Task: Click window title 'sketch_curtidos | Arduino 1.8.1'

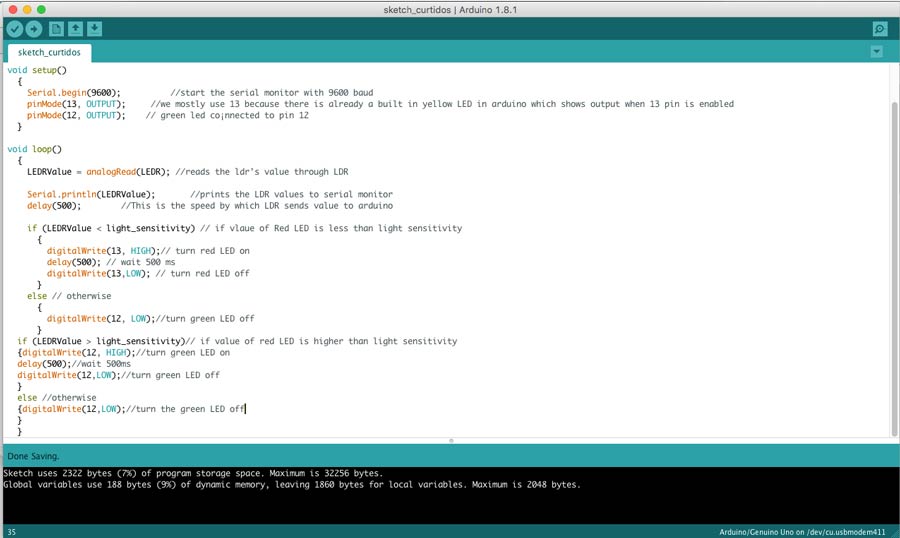Action: (x=450, y=10)
